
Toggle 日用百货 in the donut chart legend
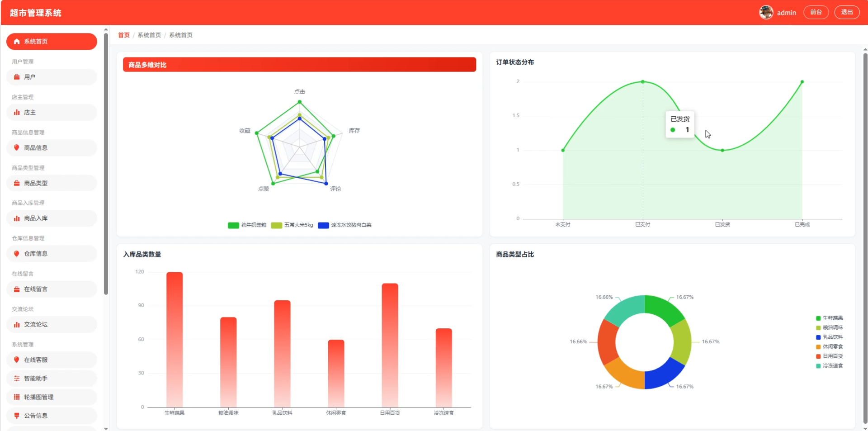[829, 356]
